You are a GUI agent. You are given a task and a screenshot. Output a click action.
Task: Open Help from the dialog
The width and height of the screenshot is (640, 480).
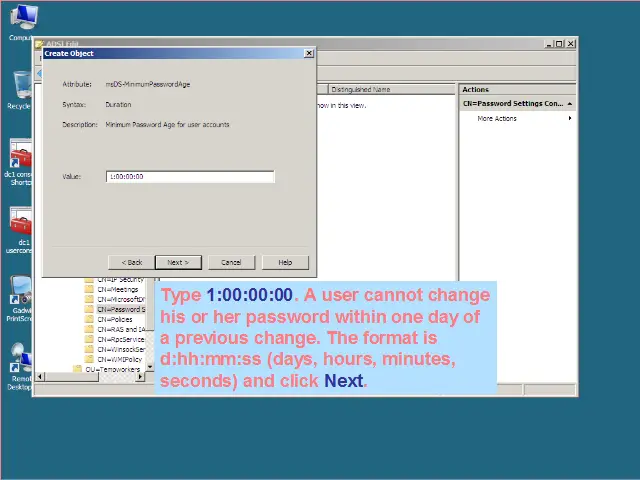(x=285, y=262)
